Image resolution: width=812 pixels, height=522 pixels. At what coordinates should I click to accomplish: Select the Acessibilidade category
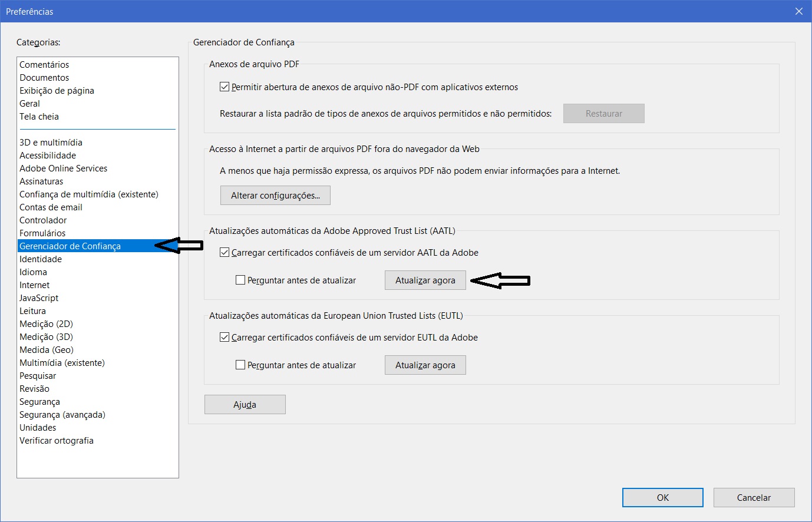[x=48, y=156]
